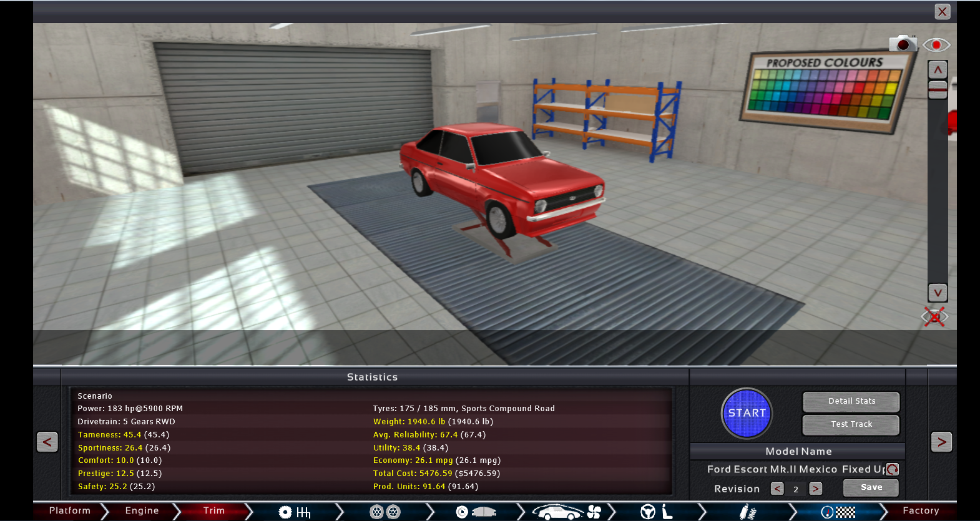The height and width of the screenshot is (521, 980).
Task: Open the aerodynamics tab with car and fan icon
Action: (566, 512)
